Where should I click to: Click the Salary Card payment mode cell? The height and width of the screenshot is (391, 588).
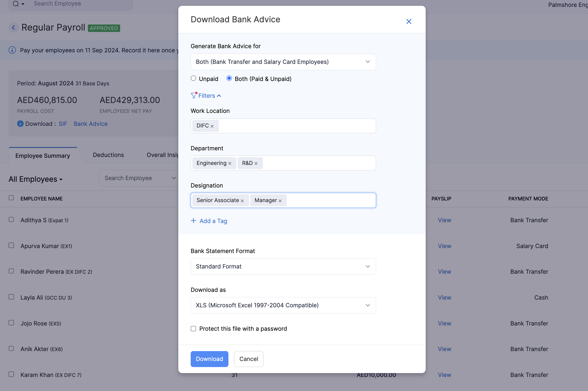click(532, 246)
